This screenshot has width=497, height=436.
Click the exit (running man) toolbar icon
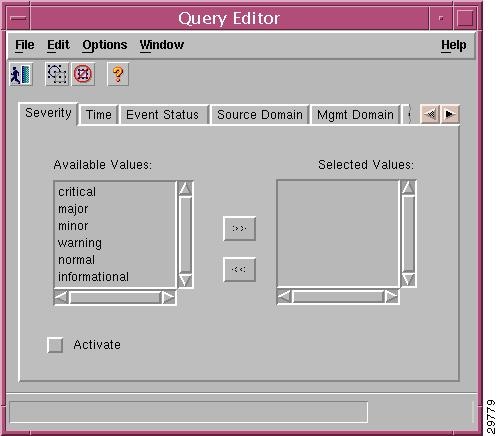21,74
